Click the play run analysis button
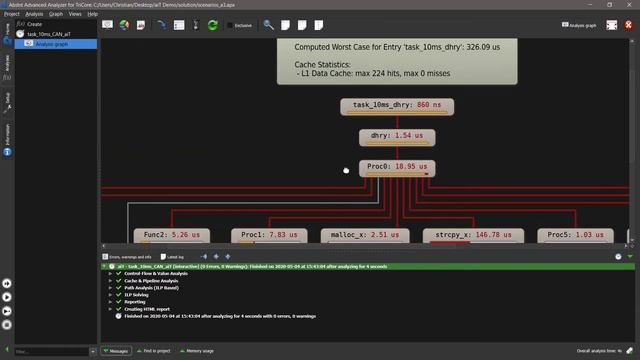640x360 pixels. point(7,297)
